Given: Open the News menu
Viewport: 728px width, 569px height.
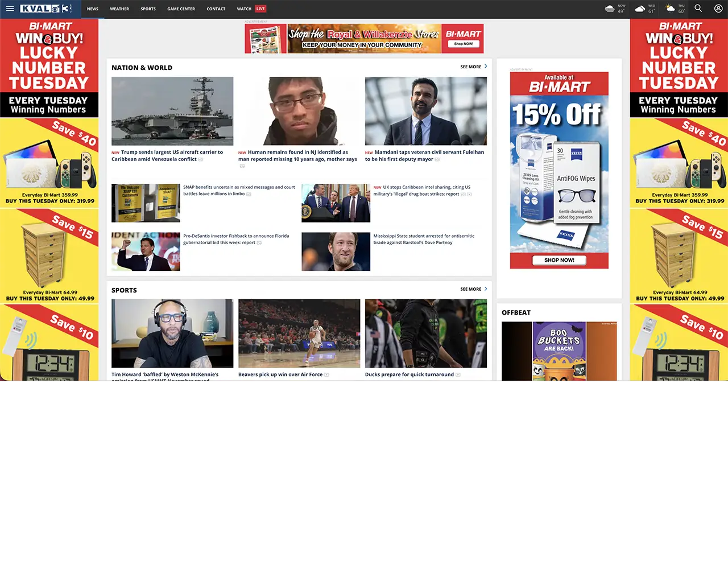Looking at the screenshot, I should (x=93, y=9).
